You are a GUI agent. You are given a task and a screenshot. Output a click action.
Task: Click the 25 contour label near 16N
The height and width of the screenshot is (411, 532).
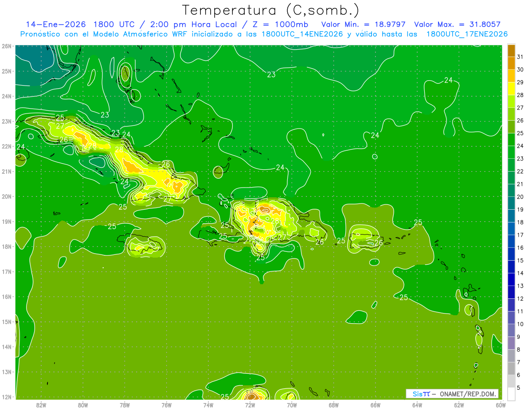click(403, 297)
